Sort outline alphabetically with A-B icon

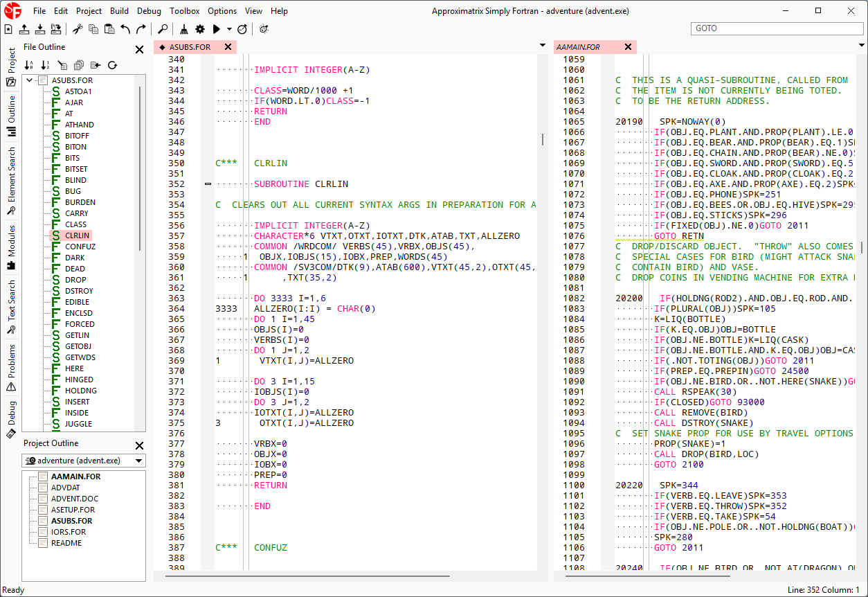(x=29, y=65)
